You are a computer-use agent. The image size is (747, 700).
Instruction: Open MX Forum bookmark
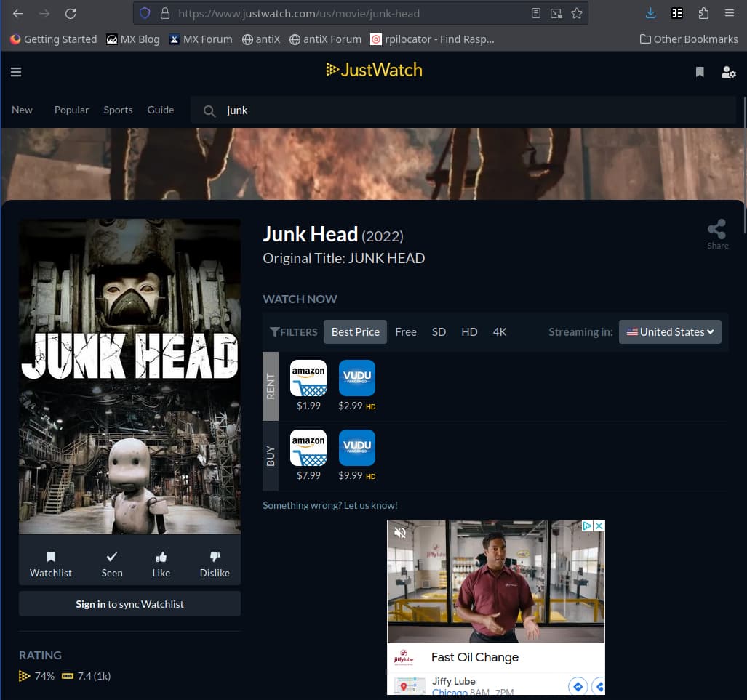tap(201, 39)
